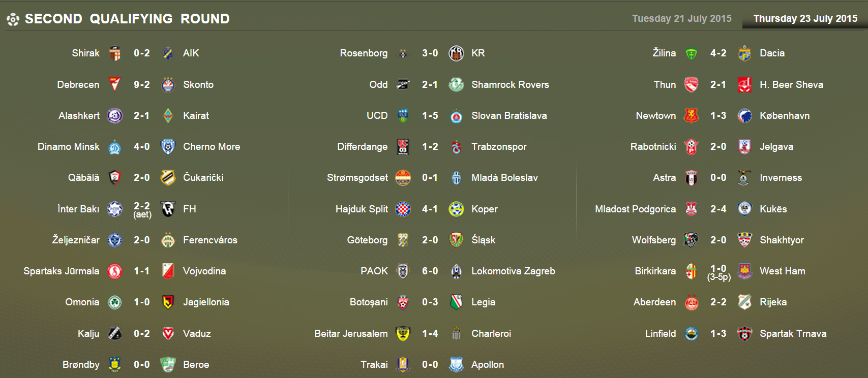
Task: Open the Shamrock Rovers team name
Action: [x=510, y=84]
